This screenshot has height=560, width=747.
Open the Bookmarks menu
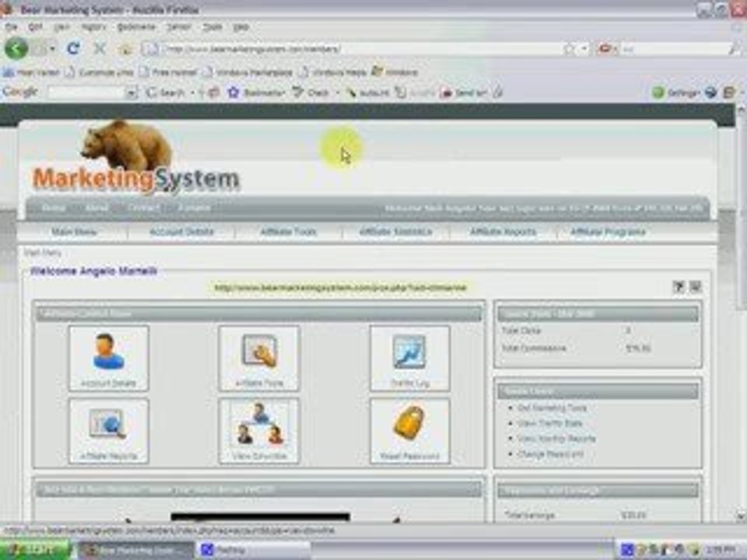136,26
